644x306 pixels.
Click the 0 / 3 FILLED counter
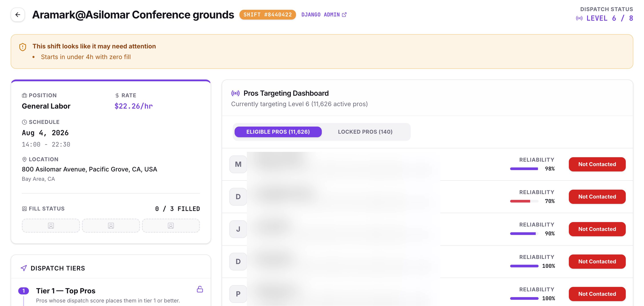tap(177, 209)
